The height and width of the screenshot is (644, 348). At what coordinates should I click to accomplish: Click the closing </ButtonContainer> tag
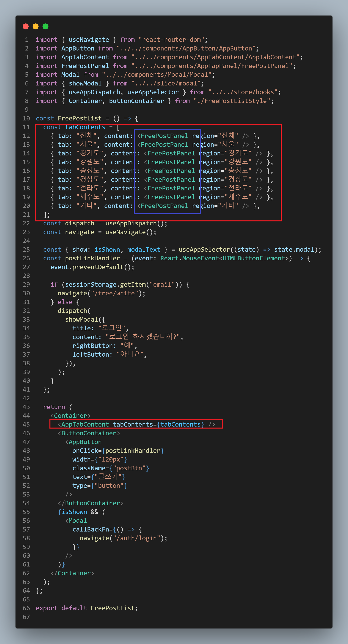(x=91, y=503)
